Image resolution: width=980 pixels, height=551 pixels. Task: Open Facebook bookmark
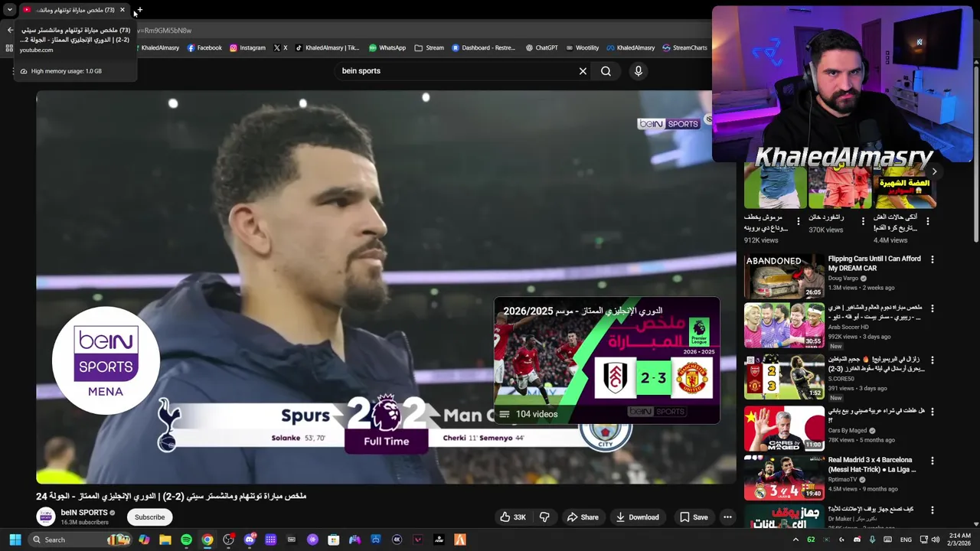[204, 47]
